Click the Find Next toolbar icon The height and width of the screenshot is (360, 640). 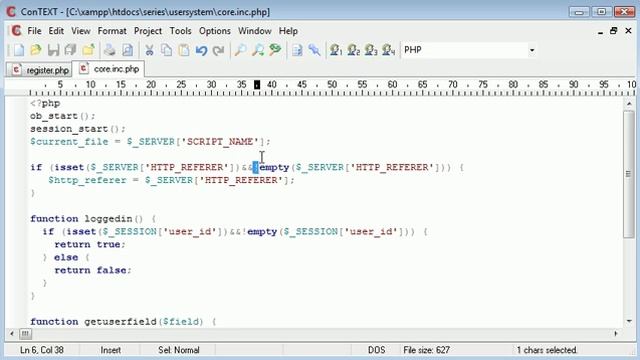pyautogui.click(x=258, y=50)
